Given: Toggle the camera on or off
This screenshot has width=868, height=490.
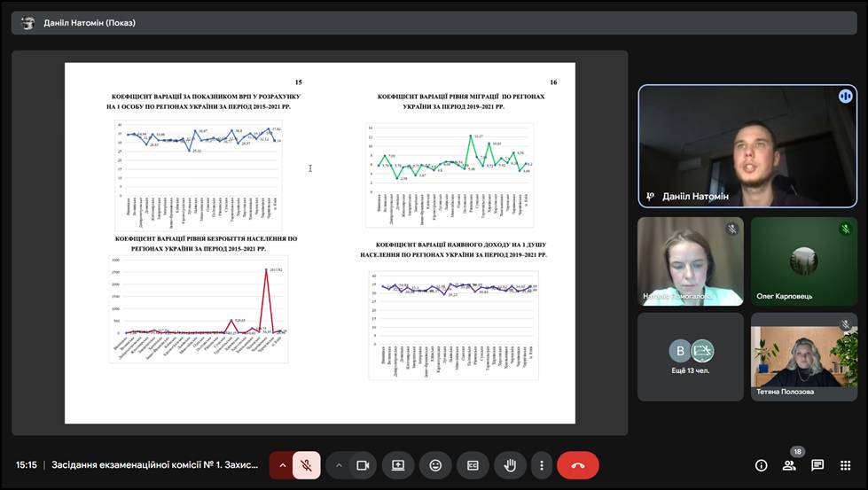Looking at the screenshot, I should [362, 465].
